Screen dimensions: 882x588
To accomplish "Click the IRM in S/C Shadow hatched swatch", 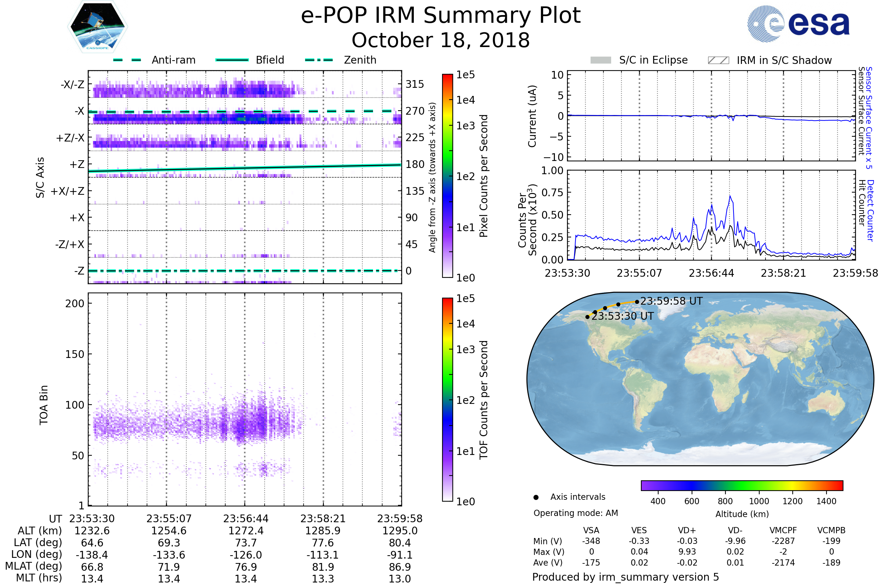I will click(x=718, y=60).
